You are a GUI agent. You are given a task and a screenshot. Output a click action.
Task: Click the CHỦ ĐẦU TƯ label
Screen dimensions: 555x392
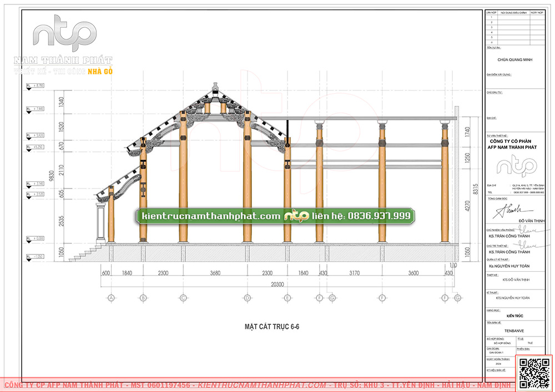[x=495, y=93]
